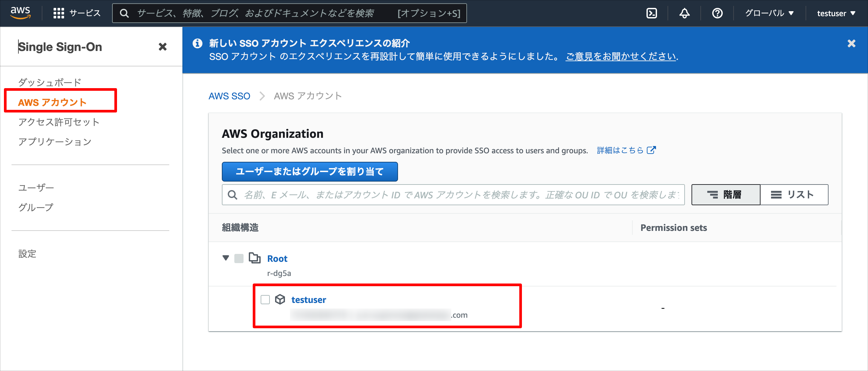
Task: Click the AWS logo home icon
Action: tap(20, 13)
